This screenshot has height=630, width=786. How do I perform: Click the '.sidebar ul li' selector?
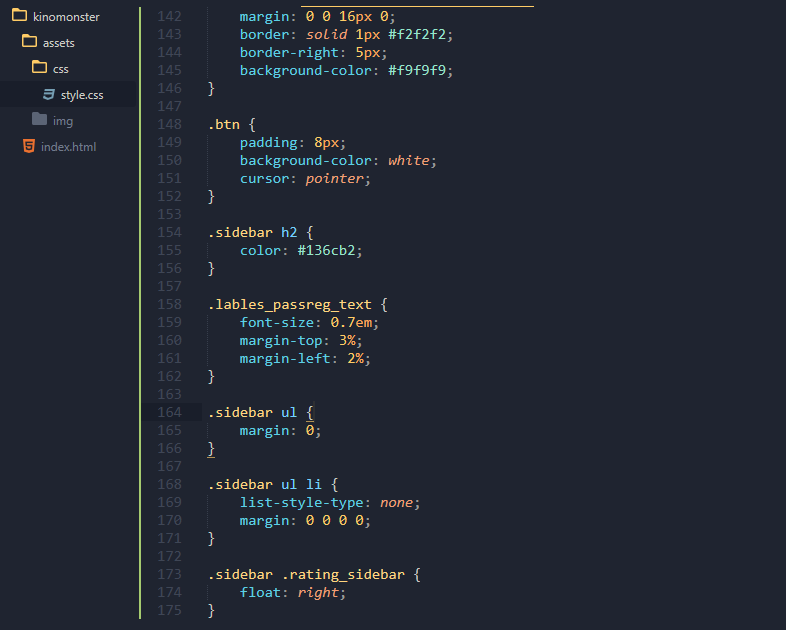pos(265,485)
